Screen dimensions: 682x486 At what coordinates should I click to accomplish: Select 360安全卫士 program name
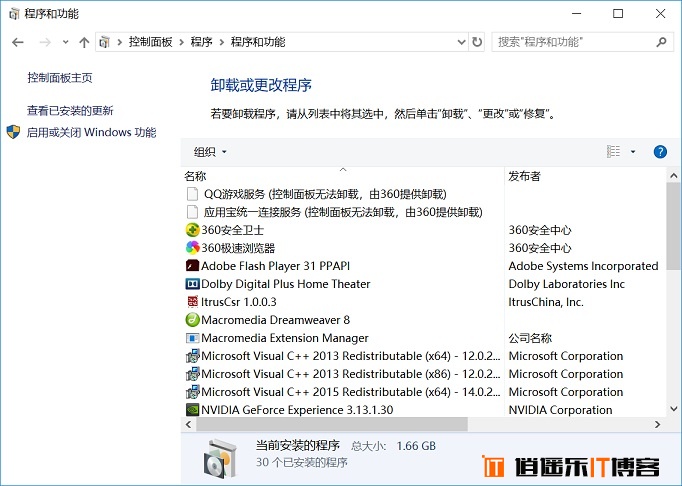pos(233,230)
